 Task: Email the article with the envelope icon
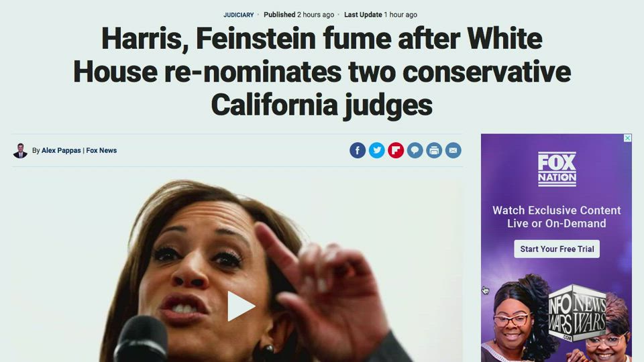pos(453,150)
